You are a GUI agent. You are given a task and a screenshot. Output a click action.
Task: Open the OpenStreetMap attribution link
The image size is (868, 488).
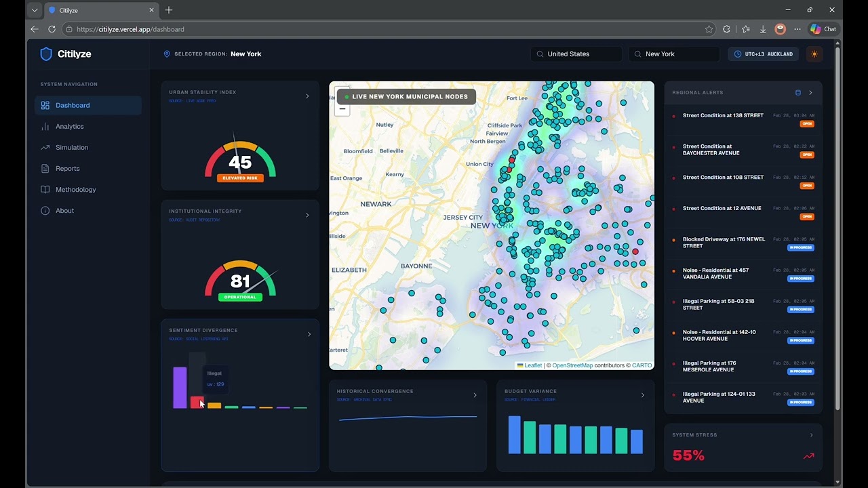[572, 365]
